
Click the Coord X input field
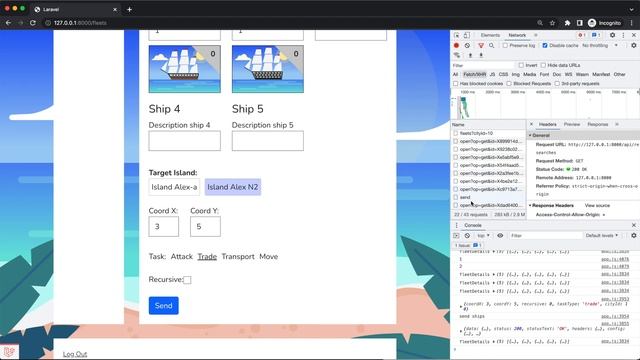[x=164, y=227]
